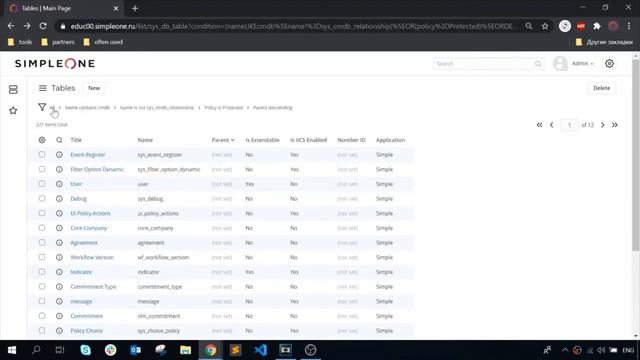Select checkbox for Filter Option Dynamic row

[42, 169]
